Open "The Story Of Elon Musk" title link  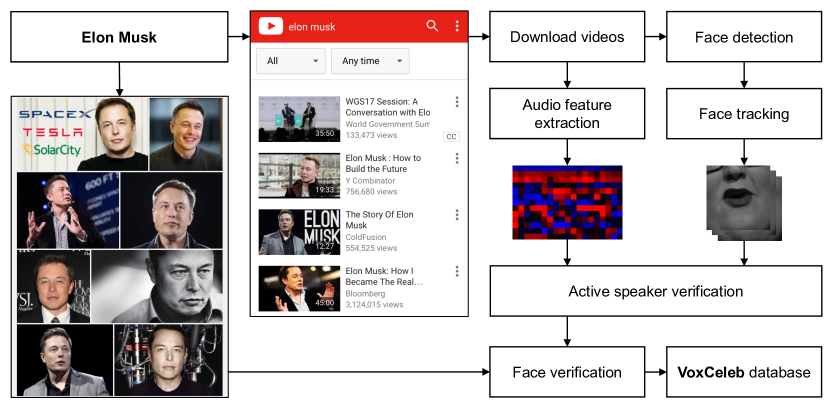click(x=380, y=220)
